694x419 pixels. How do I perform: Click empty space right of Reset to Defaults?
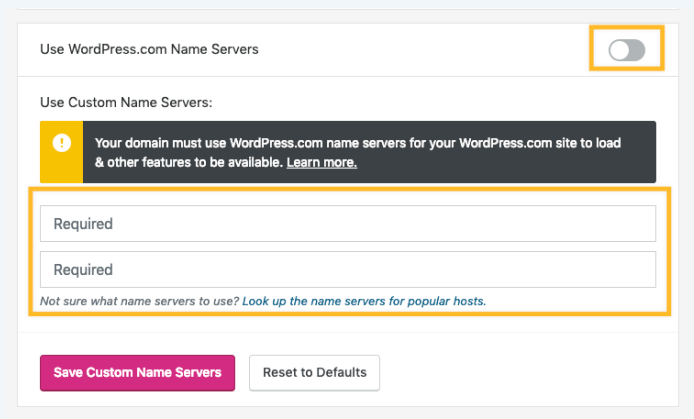point(520,372)
